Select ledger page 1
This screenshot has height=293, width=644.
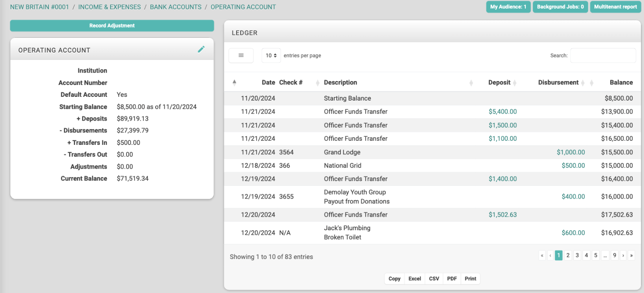559,256
